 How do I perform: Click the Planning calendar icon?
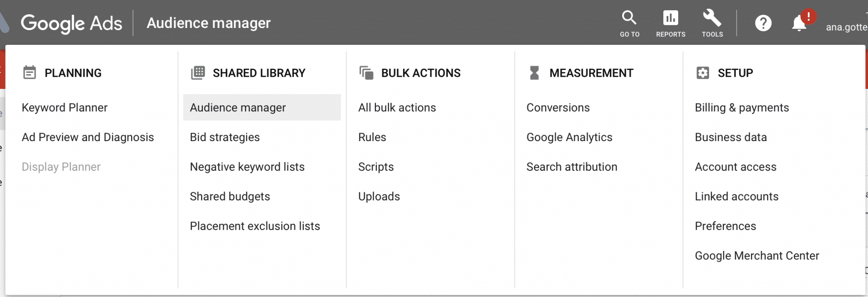[x=29, y=73]
